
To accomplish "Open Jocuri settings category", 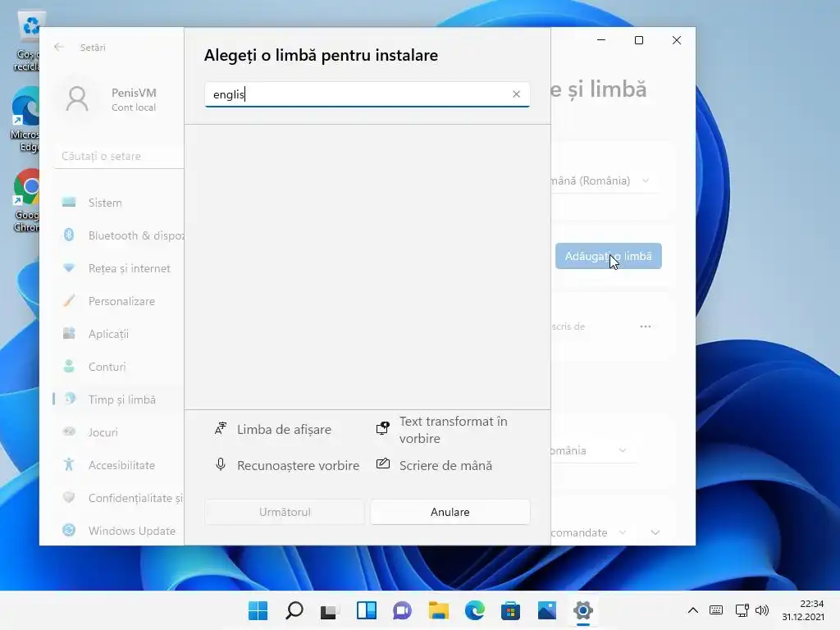I will pos(119,431).
